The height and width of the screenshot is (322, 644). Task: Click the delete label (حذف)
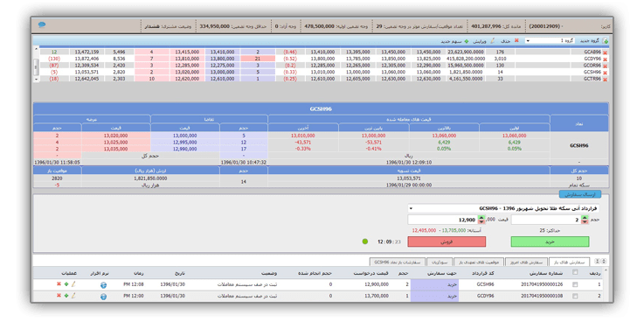(x=507, y=41)
